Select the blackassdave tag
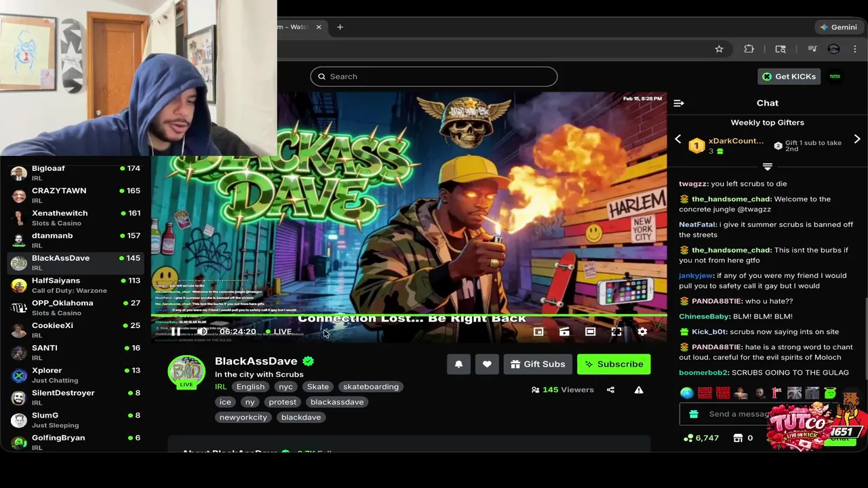Image resolution: width=868 pixels, height=488 pixels. (337, 402)
